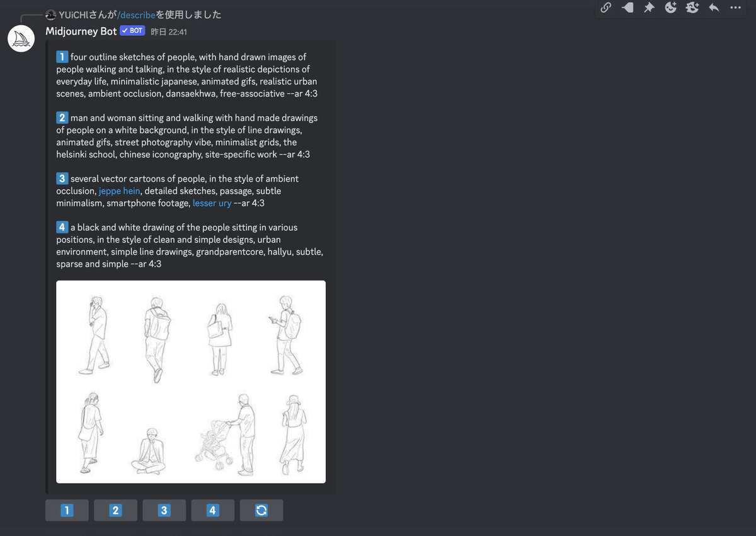
Task: Click button 3 below the image
Action: (x=164, y=510)
